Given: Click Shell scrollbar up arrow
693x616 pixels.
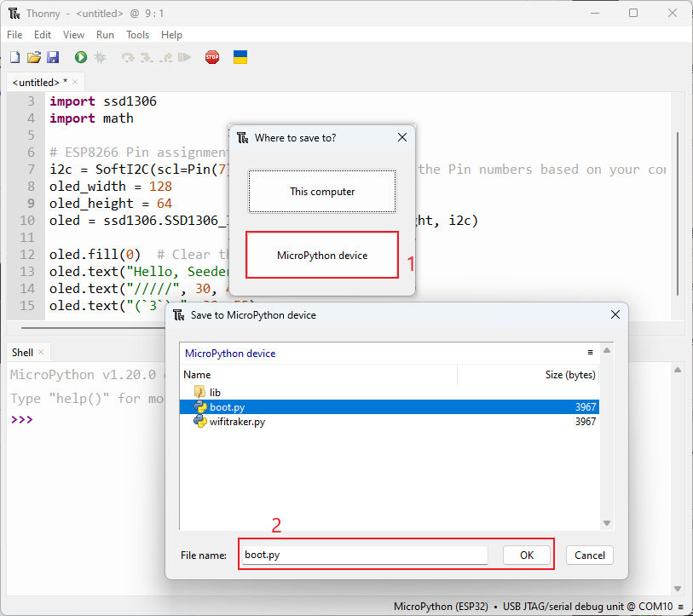Looking at the screenshot, I should [x=678, y=370].
